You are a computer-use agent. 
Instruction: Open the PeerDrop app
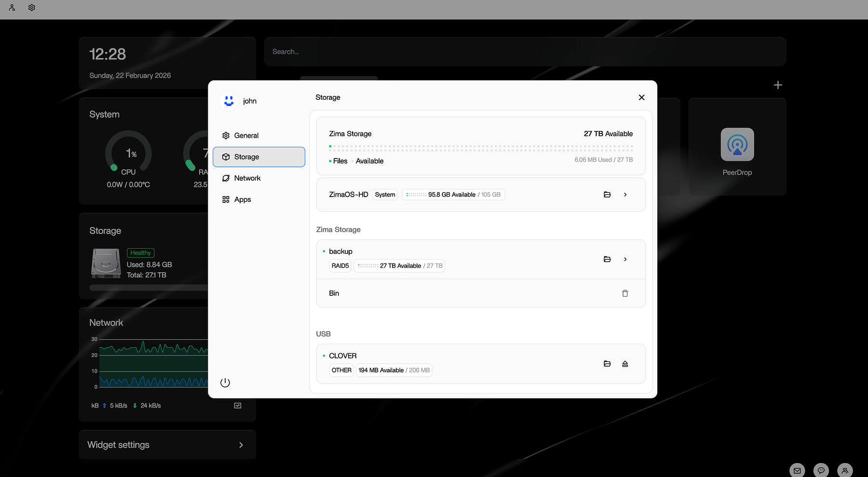click(x=737, y=145)
